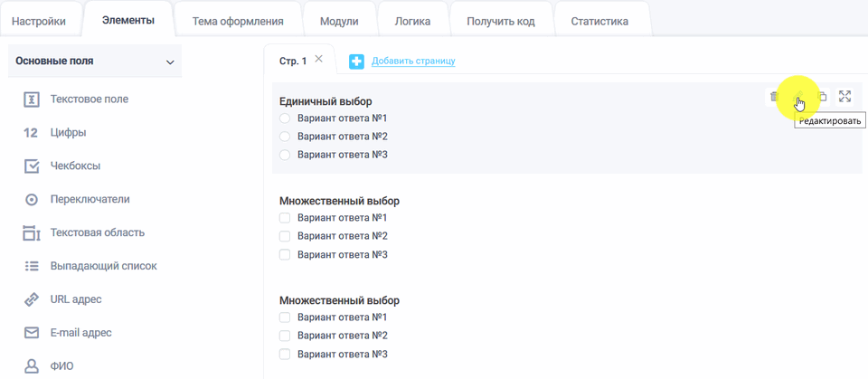The width and height of the screenshot is (868, 379).
Task: Click the Основные поля section heading
Action: [55, 62]
